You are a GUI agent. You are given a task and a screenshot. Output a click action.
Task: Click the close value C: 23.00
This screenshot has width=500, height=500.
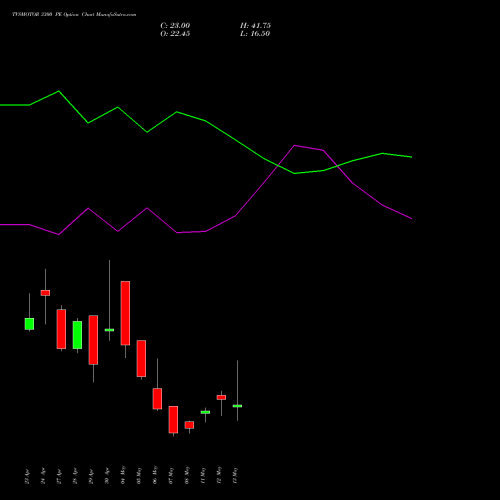[175, 26]
